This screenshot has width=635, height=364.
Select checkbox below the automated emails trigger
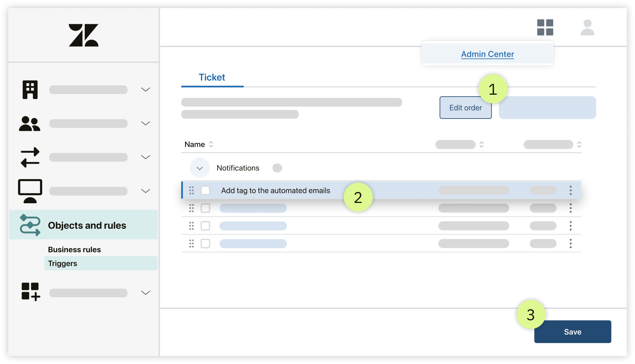coord(205,208)
